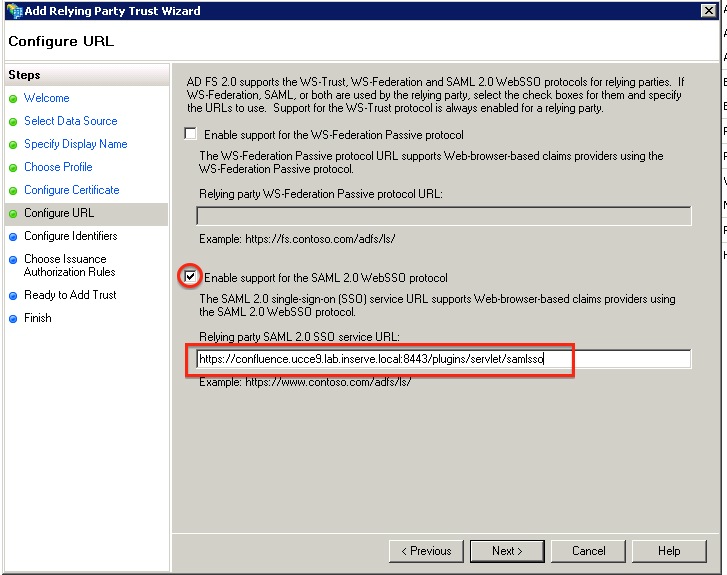Cancel the relying party trust wizard

[x=588, y=551]
